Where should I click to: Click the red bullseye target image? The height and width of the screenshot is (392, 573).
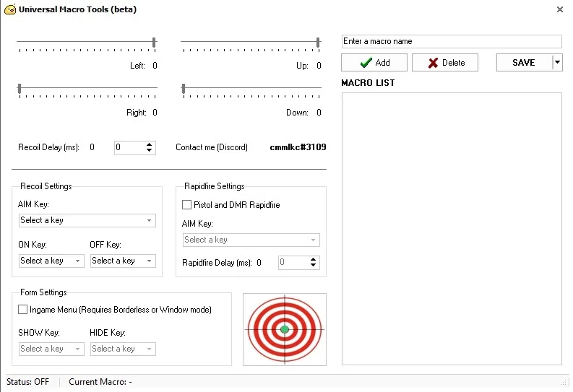(x=285, y=329)
